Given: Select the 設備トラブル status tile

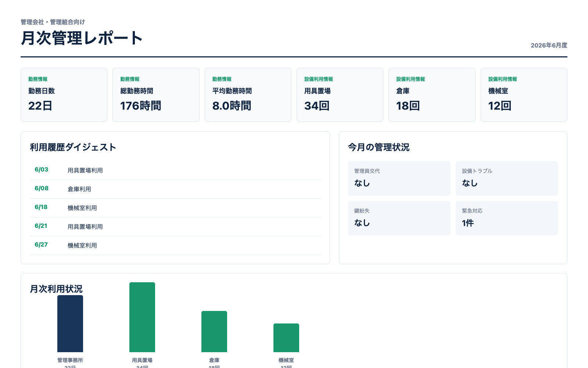Looking at the screenshot, I should point(507,178).
